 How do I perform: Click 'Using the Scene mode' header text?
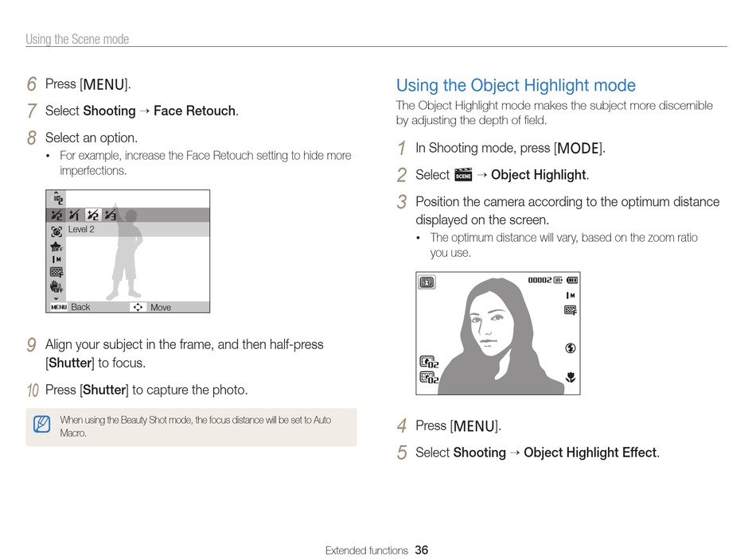(x=77, y=39)
